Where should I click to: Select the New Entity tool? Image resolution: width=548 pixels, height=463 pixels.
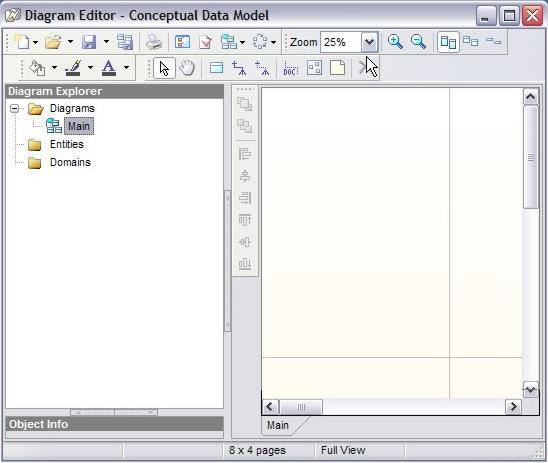point(216,68)
